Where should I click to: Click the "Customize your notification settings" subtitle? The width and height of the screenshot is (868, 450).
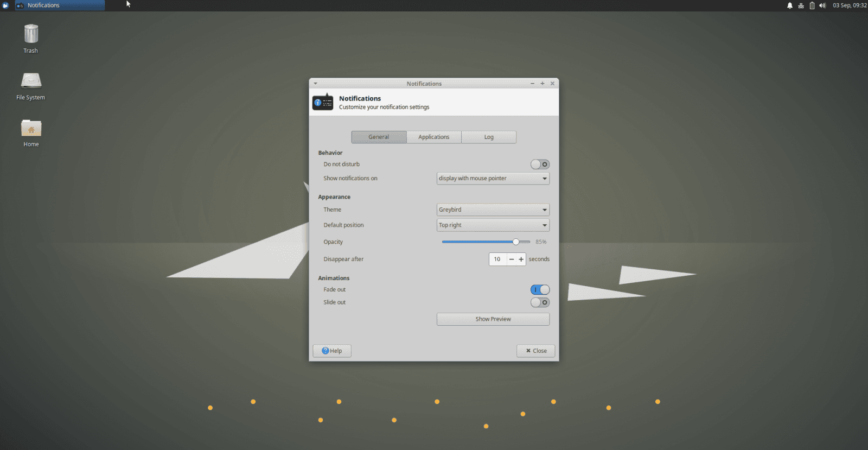coord(384,107)
